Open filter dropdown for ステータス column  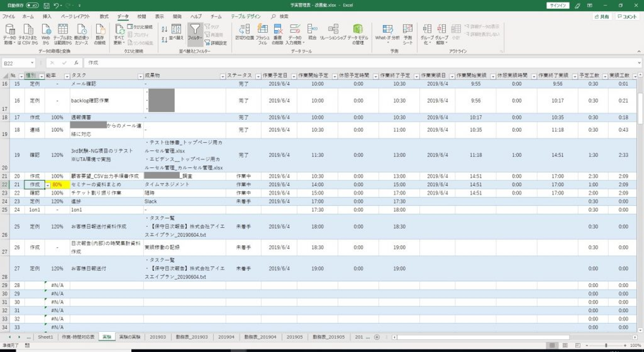[x=258, y=76]
